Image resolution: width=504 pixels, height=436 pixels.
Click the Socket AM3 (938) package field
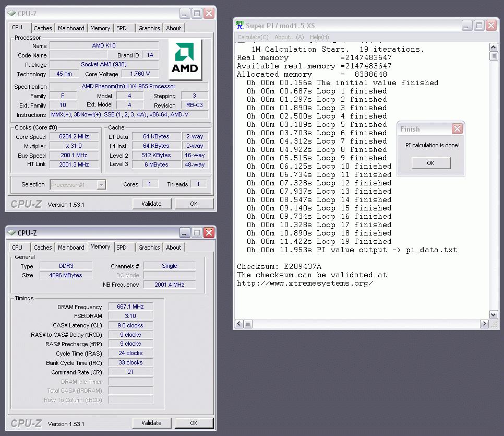(104, 64)
